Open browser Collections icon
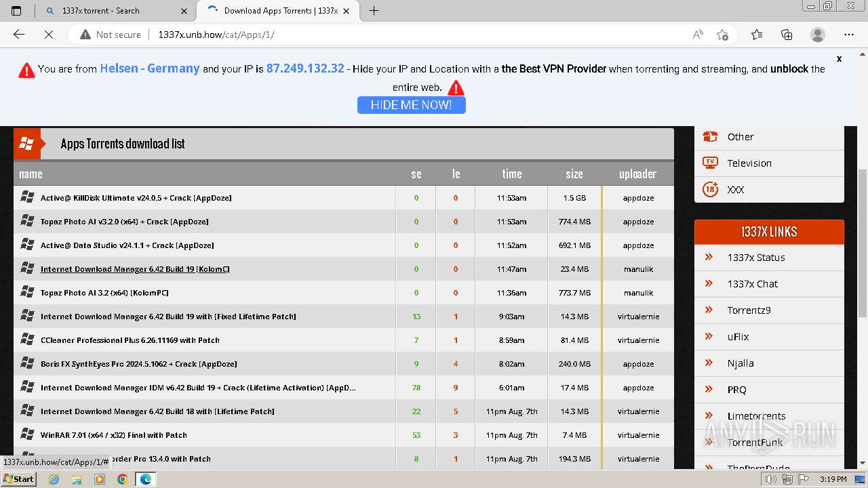 (787, 35)
